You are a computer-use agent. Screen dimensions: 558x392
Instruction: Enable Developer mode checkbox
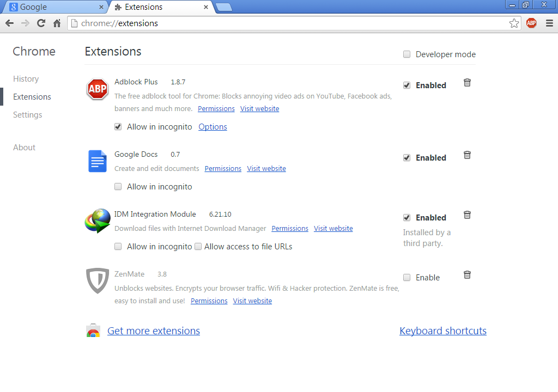click(407, 54)
